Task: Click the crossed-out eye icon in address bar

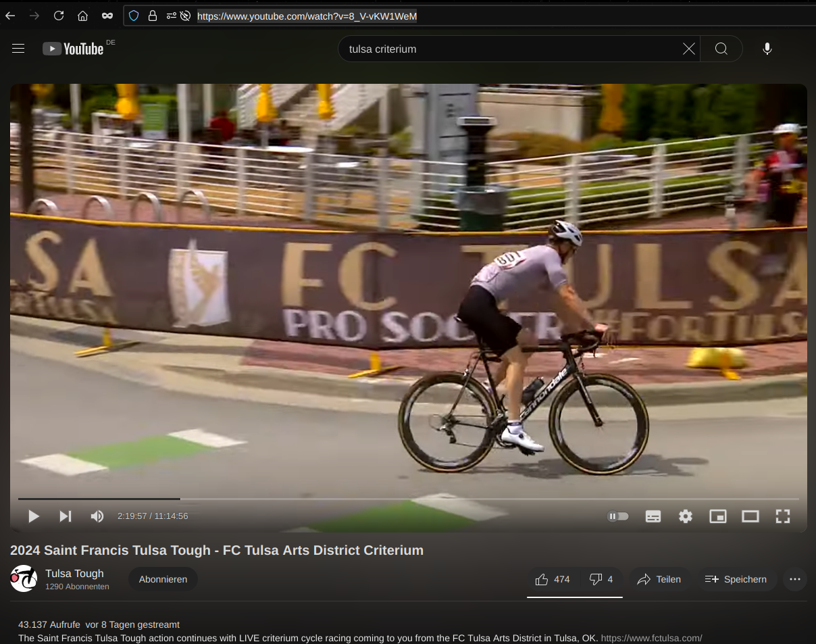Action: (185, 16)
